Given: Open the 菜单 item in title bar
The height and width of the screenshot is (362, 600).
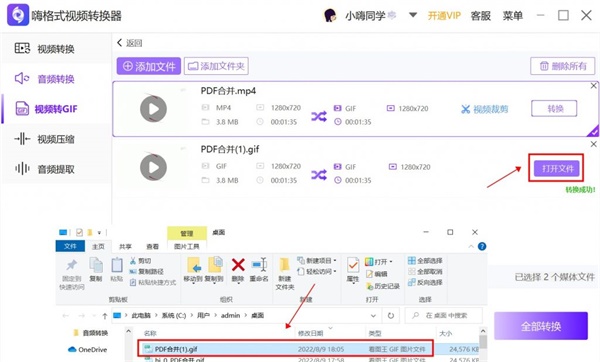Looking at the screenshot, I should click(512, 16).
